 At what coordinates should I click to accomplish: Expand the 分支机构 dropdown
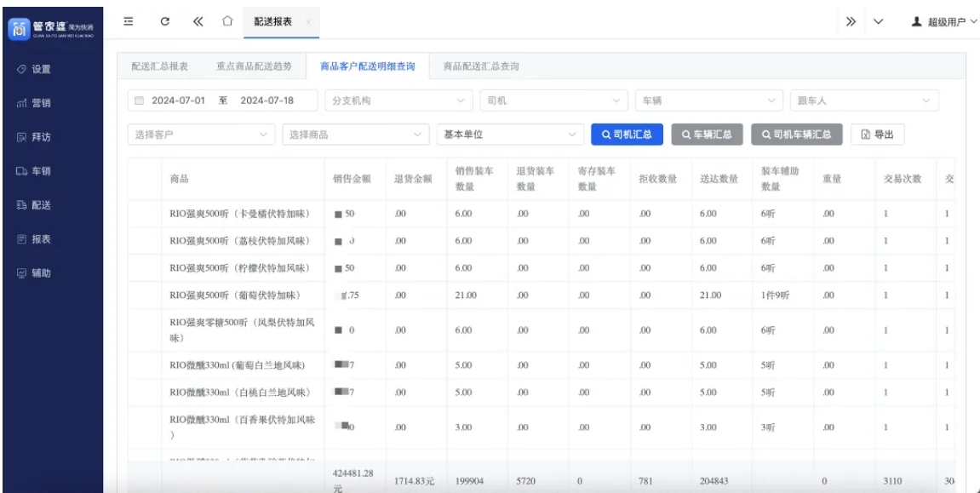point(398,100)
